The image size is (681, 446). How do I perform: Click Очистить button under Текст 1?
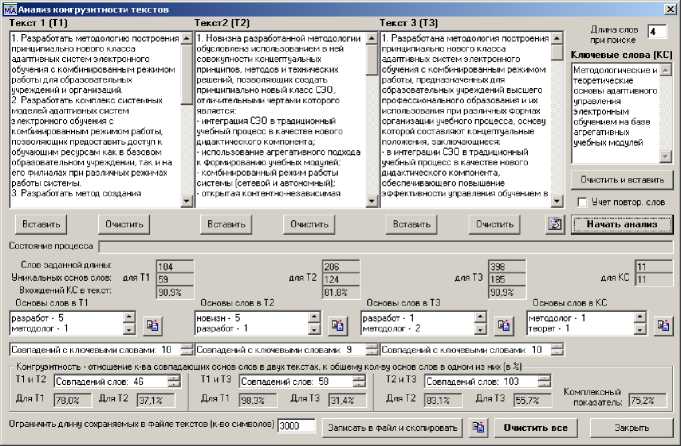coord(124,224)
